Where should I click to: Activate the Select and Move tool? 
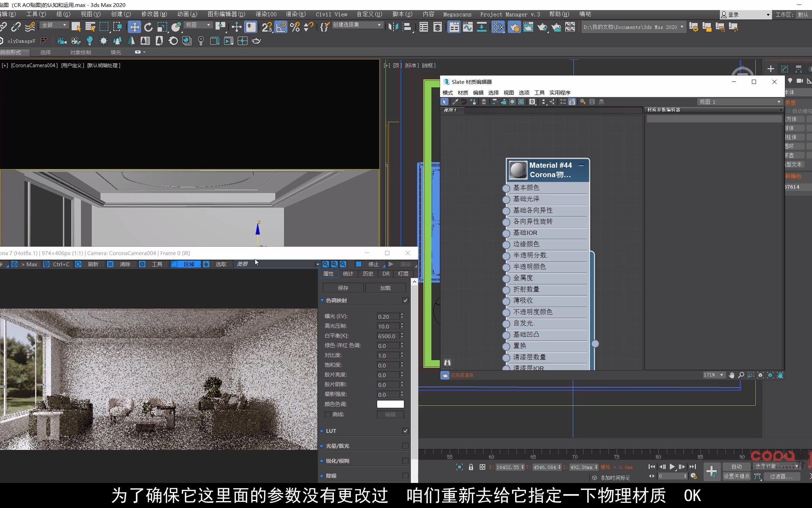[x=134, y=27]
